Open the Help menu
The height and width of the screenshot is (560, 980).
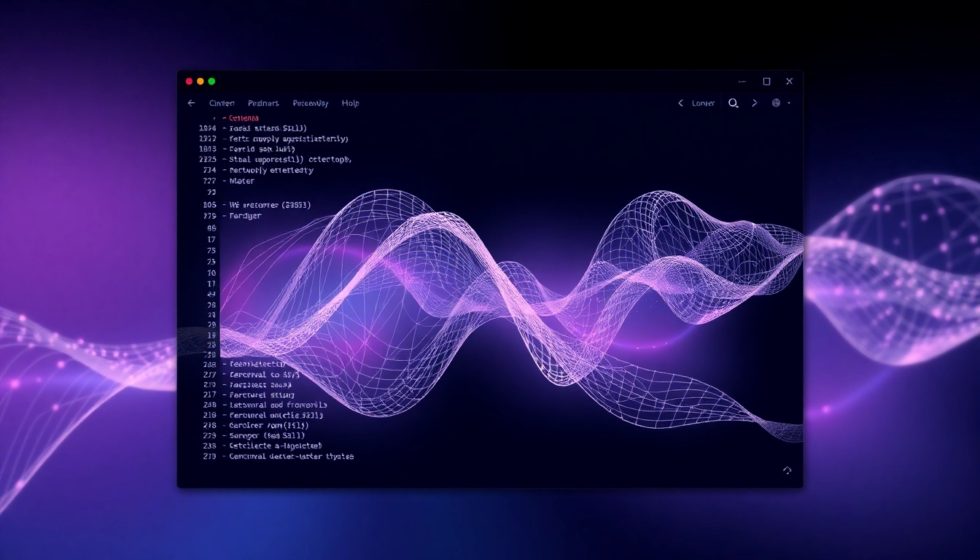pos(350,104)
